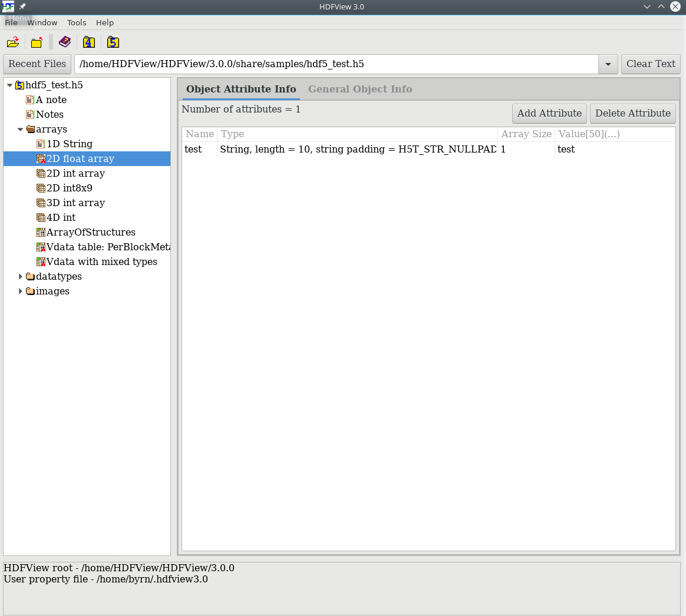Image resolution: width=686 pixels, height=616 pixels.
Task: Click the Close file toolbar icon
Action: (x=37, y=42)
